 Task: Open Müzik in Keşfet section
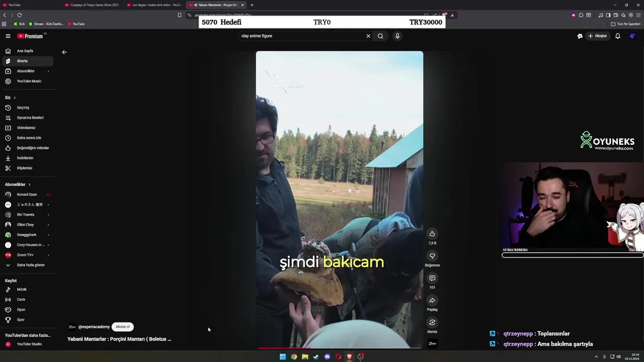pyautogui.click(x=28, y=290)
